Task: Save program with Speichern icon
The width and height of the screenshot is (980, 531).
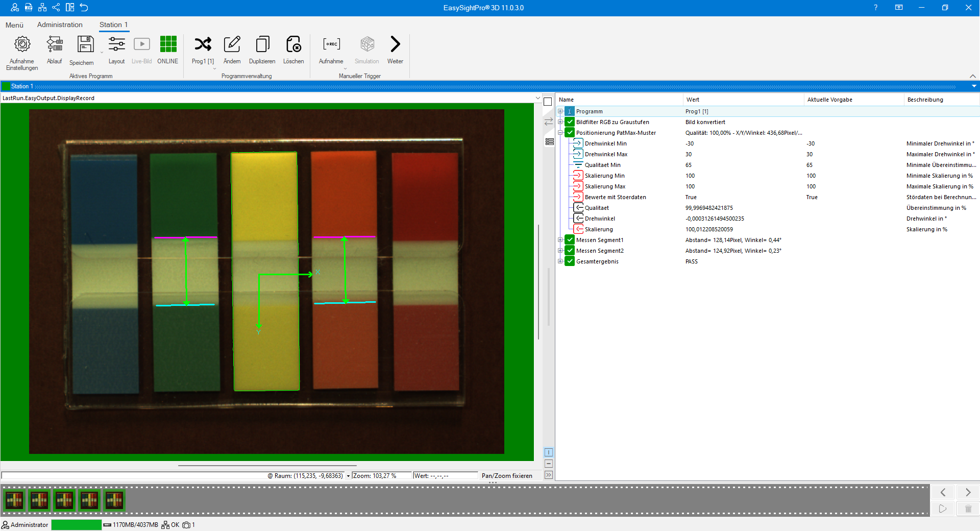Action: coord(85,45)
